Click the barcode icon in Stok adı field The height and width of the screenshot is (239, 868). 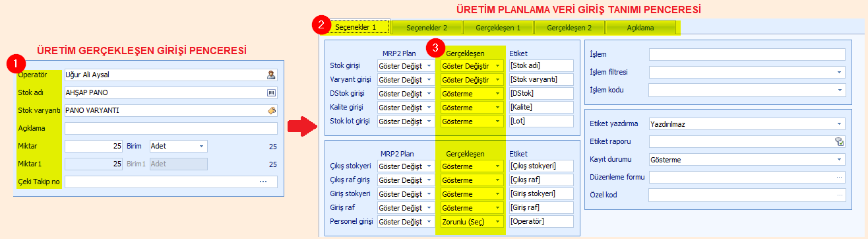click(270, 92)
